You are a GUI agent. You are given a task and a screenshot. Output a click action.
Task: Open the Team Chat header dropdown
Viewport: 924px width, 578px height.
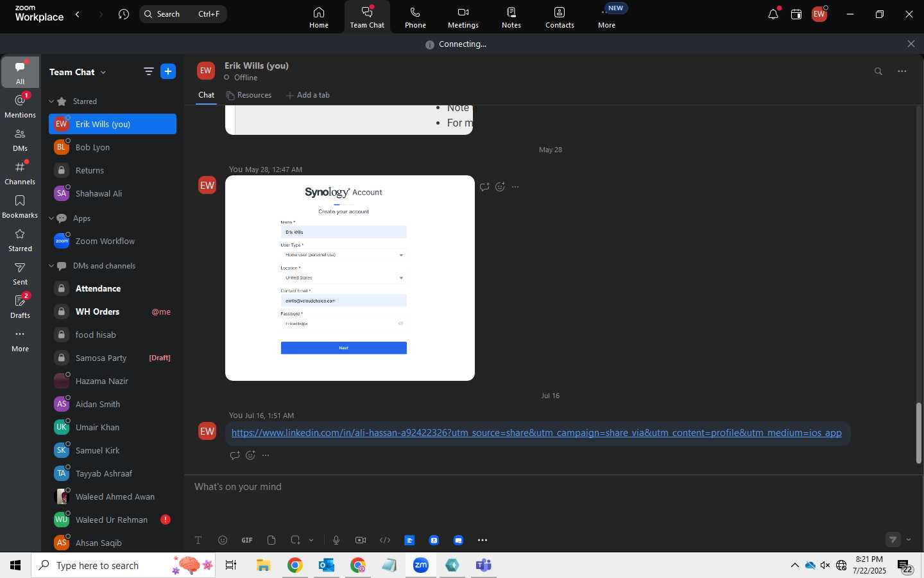(x=103, y=72)
